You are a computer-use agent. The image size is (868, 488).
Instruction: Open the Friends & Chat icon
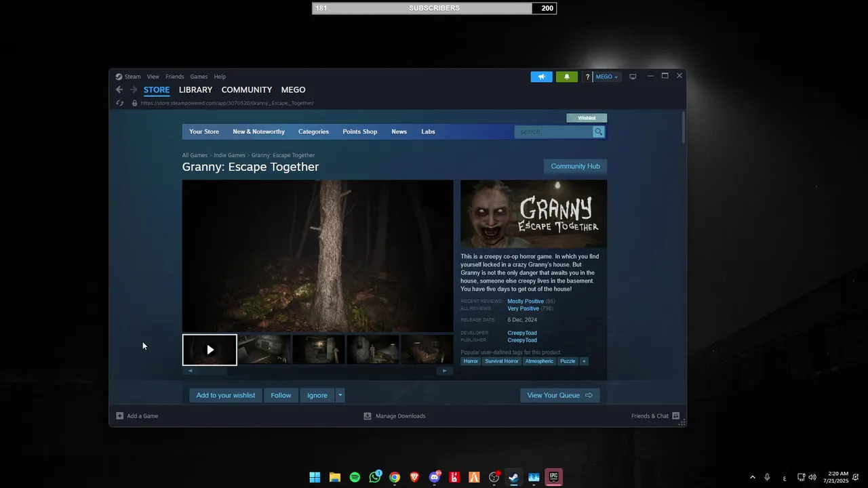point(675,415)
